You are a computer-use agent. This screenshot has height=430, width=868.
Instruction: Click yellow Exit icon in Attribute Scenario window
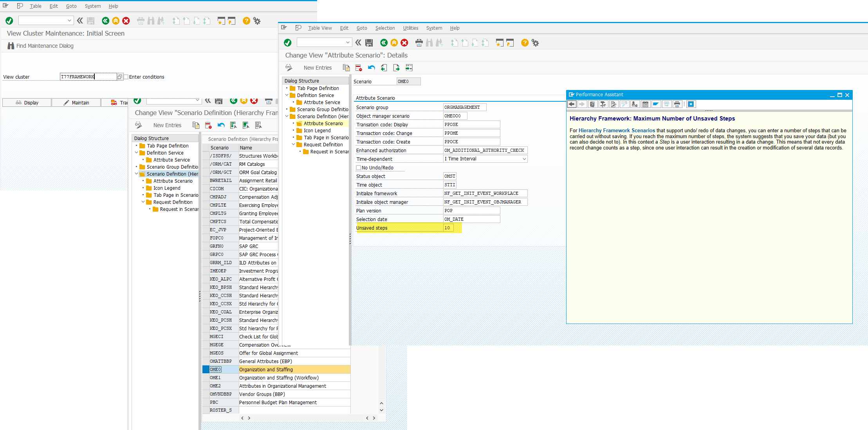pyautogui.click(x=394, y=43)
